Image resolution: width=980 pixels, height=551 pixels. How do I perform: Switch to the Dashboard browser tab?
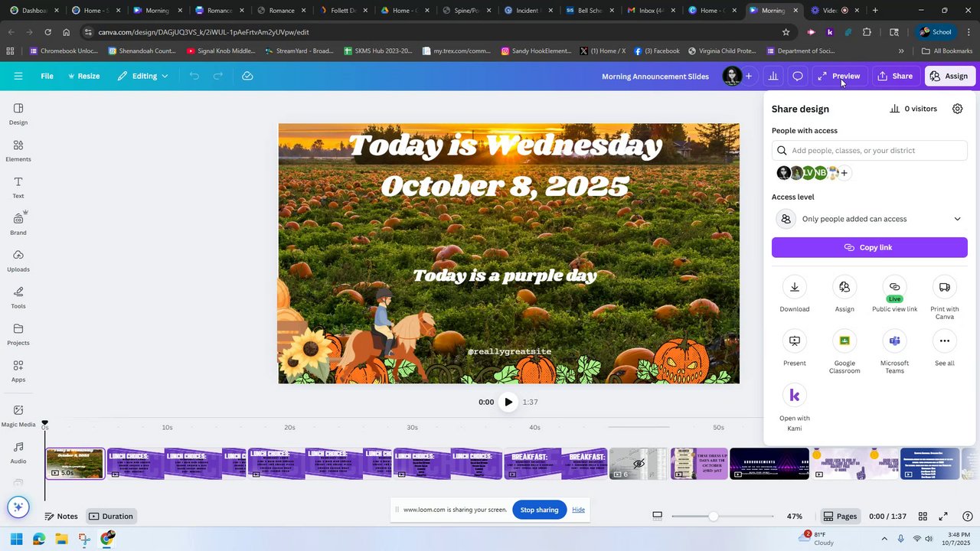[x=31, y=11]
